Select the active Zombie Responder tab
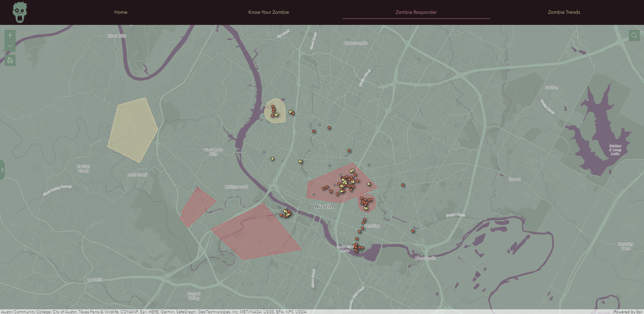 point(416,12)
